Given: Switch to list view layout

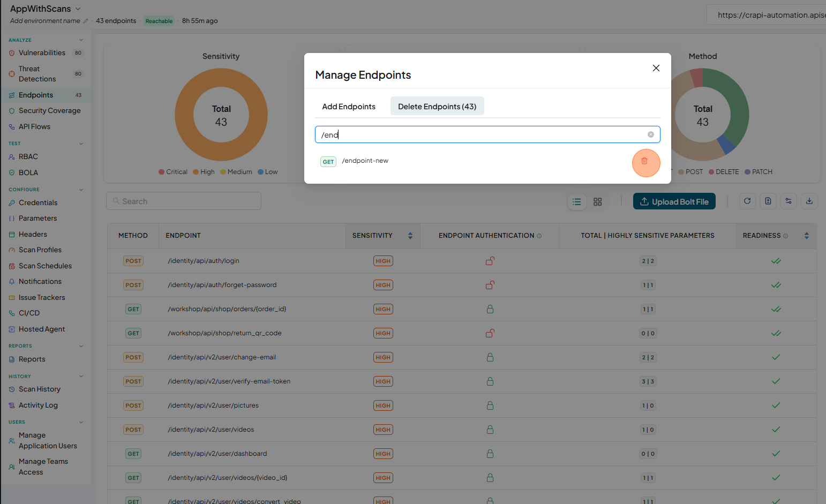Looking at the screenshot, I should 577,202.
